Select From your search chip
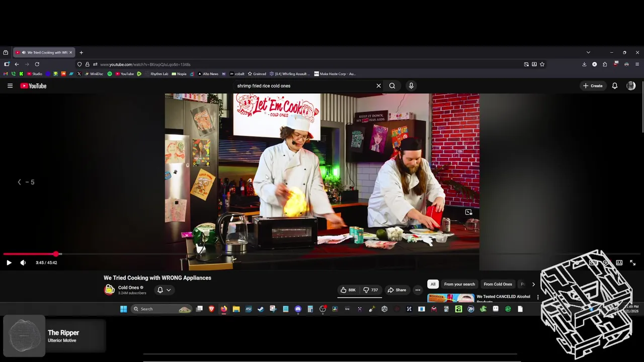 click(459, 284)
